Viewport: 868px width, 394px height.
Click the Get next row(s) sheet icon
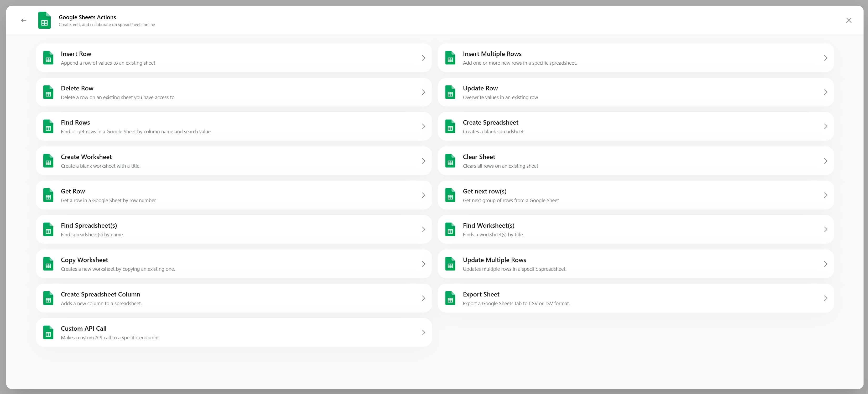coord(450,195)
